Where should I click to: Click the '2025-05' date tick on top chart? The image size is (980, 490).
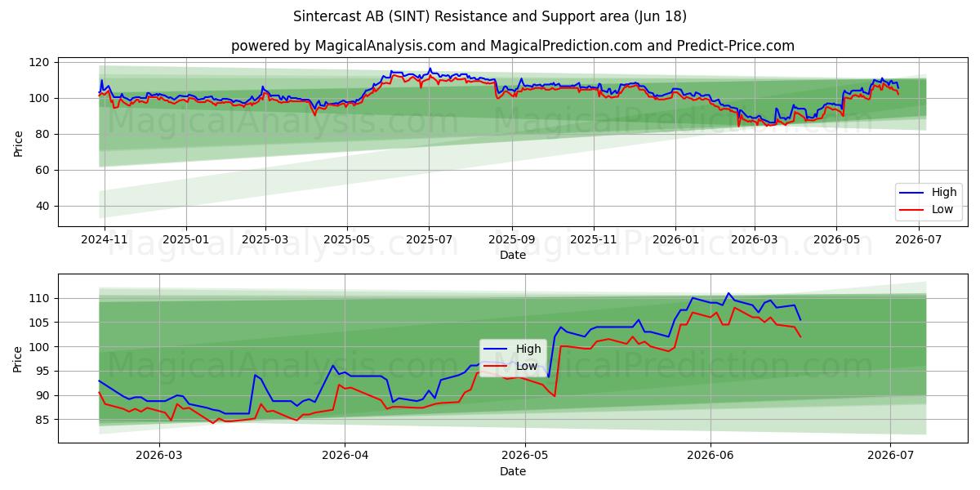[347, 239]
